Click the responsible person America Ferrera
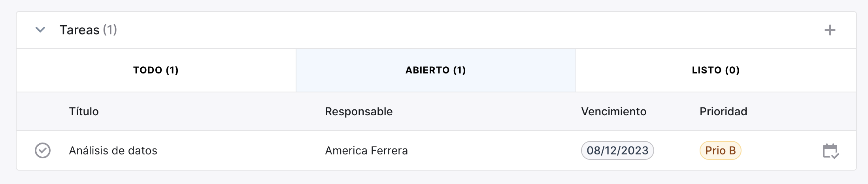The image size is (868, 184). [x=366, y=150]
